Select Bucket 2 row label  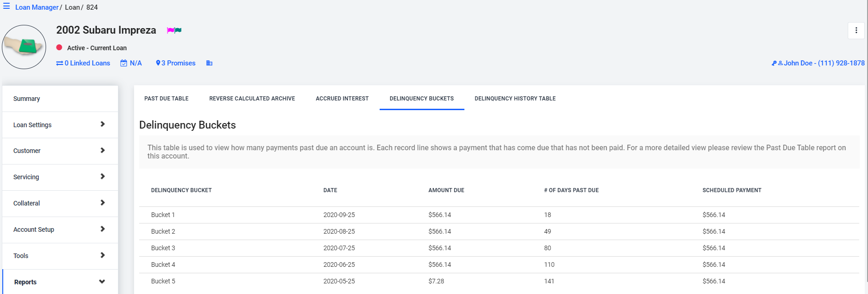[x=163, y=231]
